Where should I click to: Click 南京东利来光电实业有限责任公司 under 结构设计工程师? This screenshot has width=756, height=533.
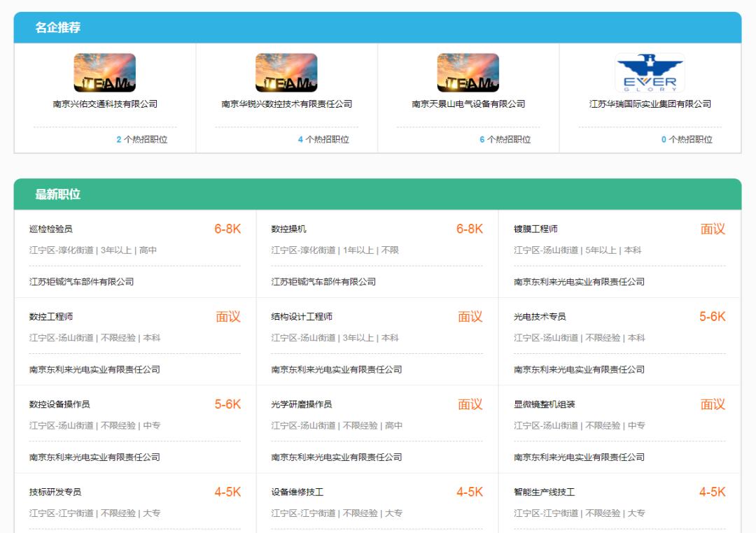coord(337,369)
